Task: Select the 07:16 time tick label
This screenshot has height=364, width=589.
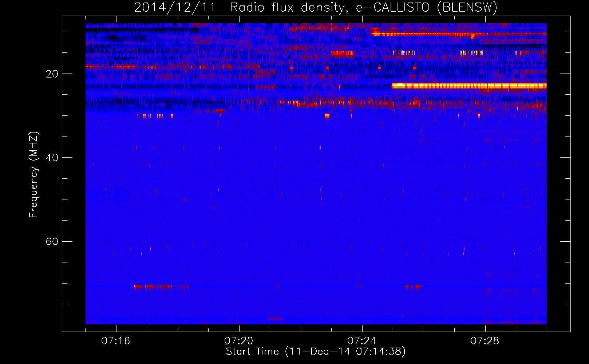Action: [116, 341]
